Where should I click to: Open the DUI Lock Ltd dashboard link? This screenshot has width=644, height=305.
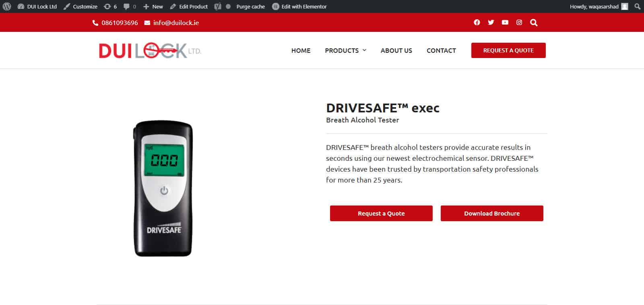click(37, 6)
